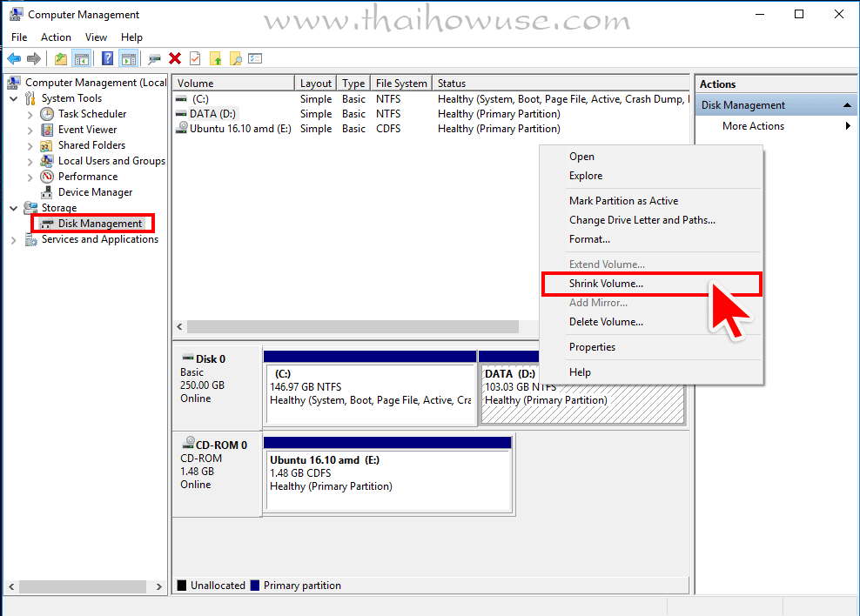Screen dimensions: 860x616
Task: Sort by the File System column header
Action: click(x=401, y=84)
